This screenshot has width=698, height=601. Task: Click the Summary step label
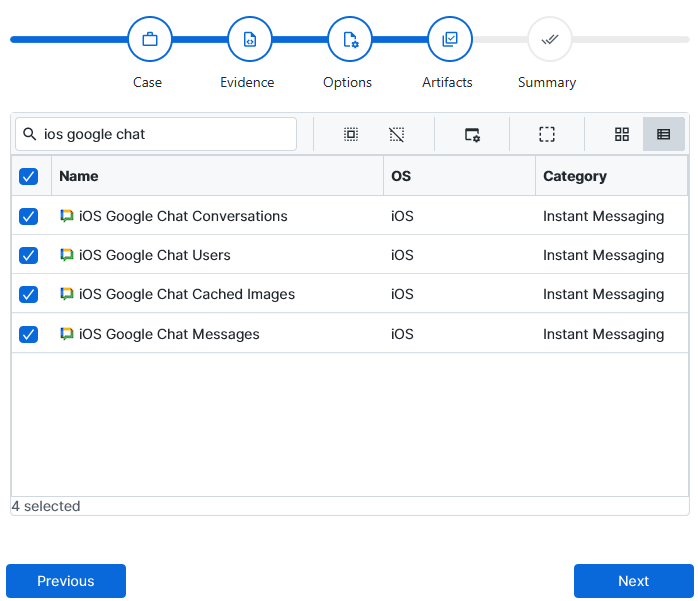coord(547,83)
